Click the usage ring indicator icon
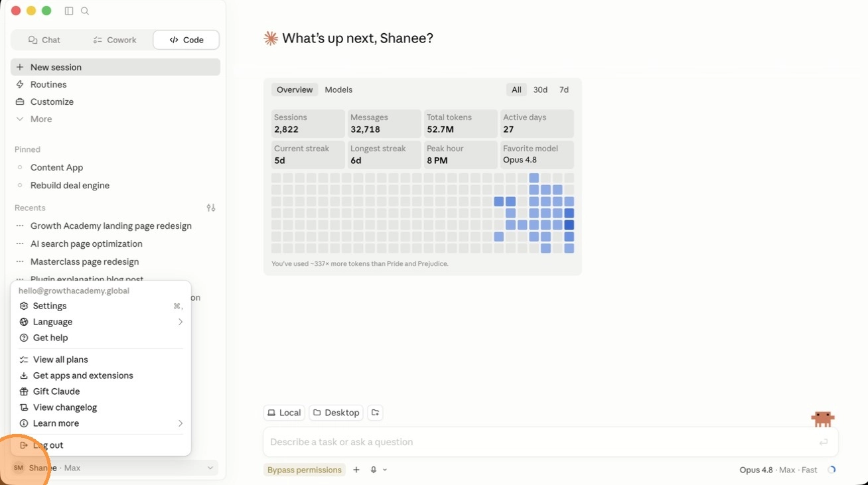The height and width of the screenshot is (485, 868). click(832, 470)
